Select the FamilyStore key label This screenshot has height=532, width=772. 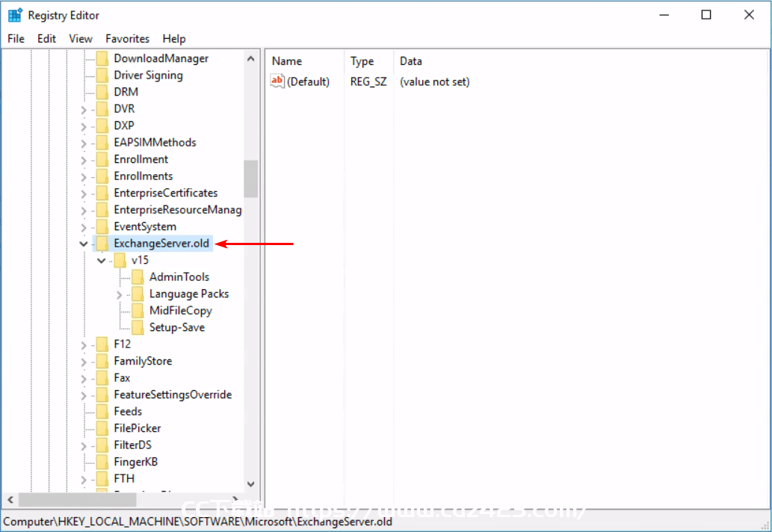tap(143, 361)
